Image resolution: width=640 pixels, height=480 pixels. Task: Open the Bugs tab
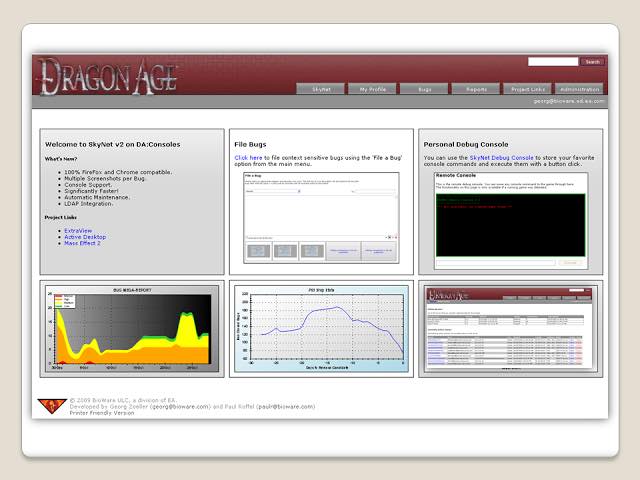coord(424,89)
